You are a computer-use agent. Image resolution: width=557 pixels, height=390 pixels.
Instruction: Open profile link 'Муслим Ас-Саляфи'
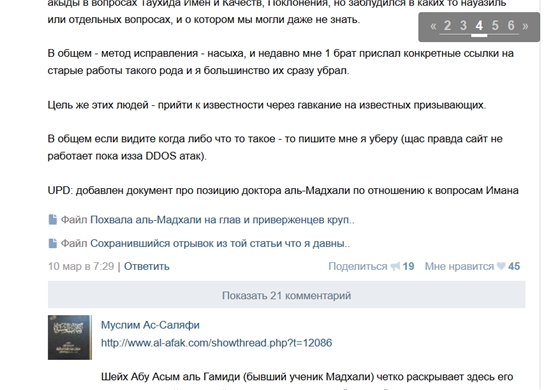coord(150,325)
